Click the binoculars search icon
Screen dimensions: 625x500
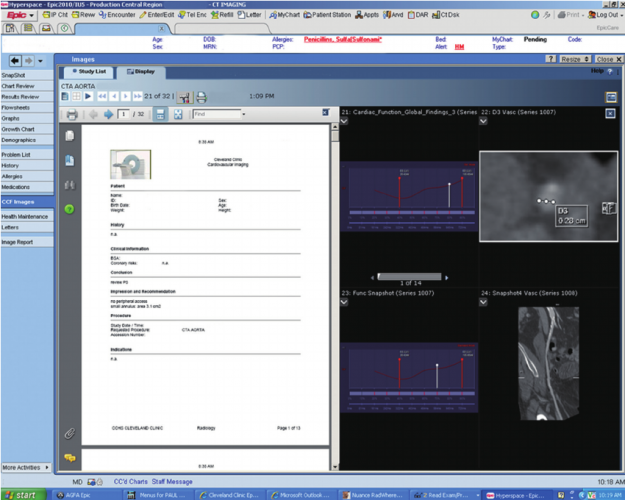click(70, 184)
